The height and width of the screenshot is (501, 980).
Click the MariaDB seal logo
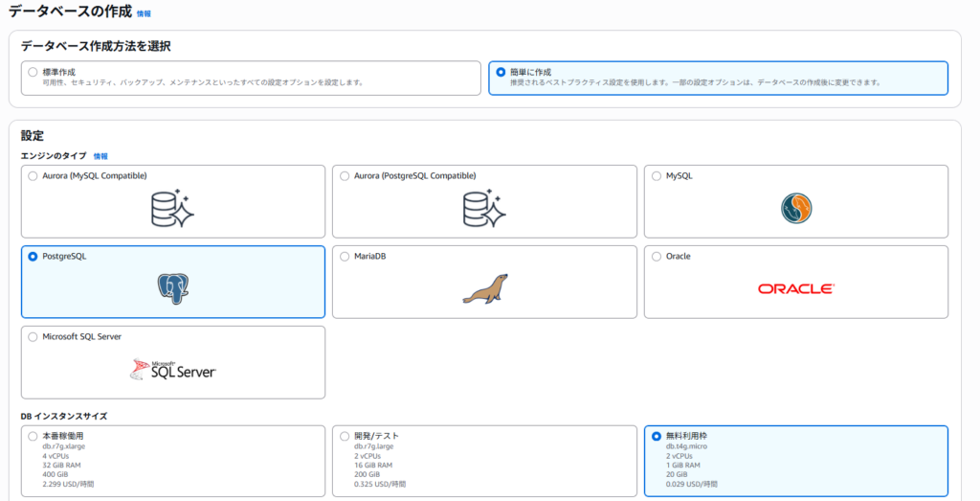click(485, 288)
